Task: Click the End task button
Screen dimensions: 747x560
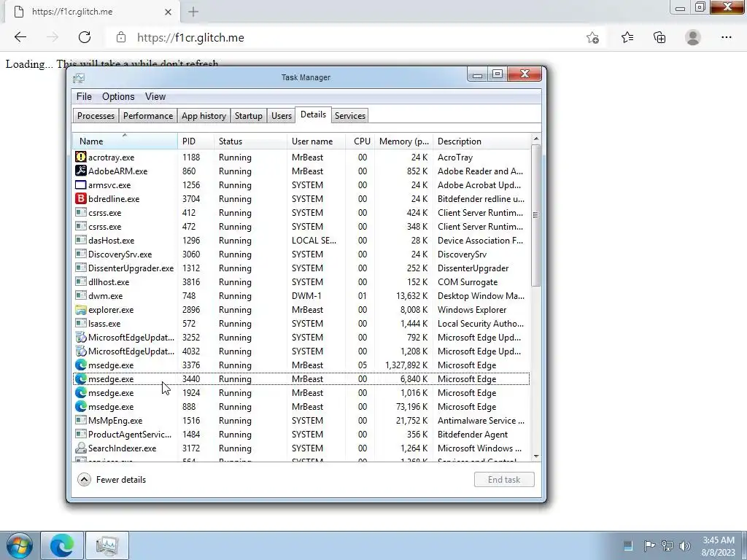Action: point(504,480)
